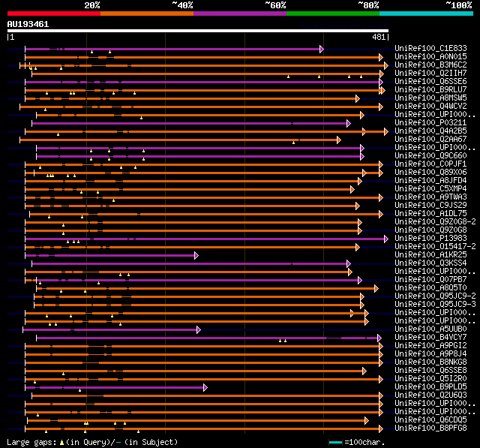Select the UniRef100_Q6SSE8 row label
Image resolution: width=480 pixels, height=448 pixels.
click(x=430, y=371)
